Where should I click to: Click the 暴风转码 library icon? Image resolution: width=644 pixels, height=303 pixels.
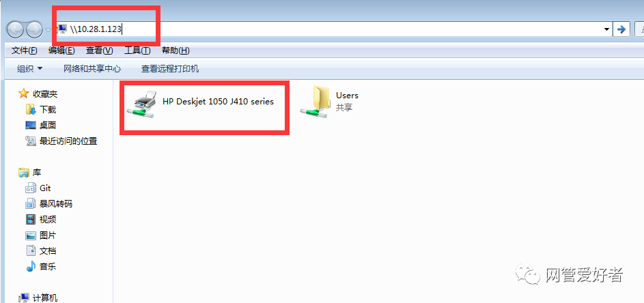click(31, 203)
